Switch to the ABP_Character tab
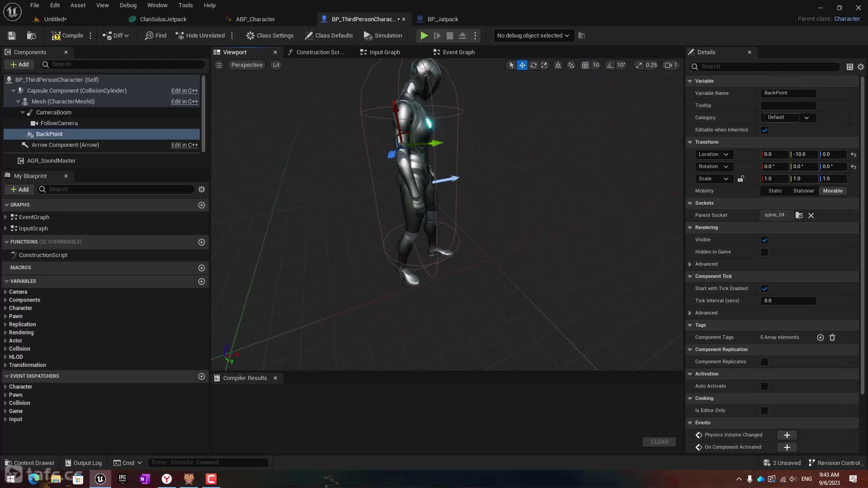 (x=250, y=19)
